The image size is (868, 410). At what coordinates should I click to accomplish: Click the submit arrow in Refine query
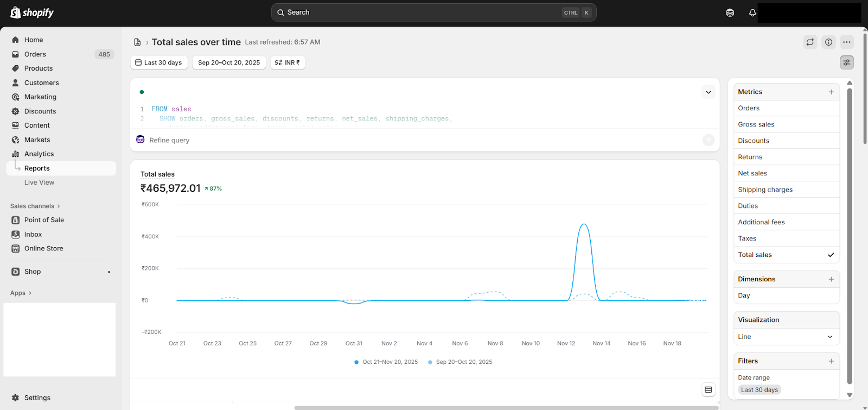tap(709, 140)
